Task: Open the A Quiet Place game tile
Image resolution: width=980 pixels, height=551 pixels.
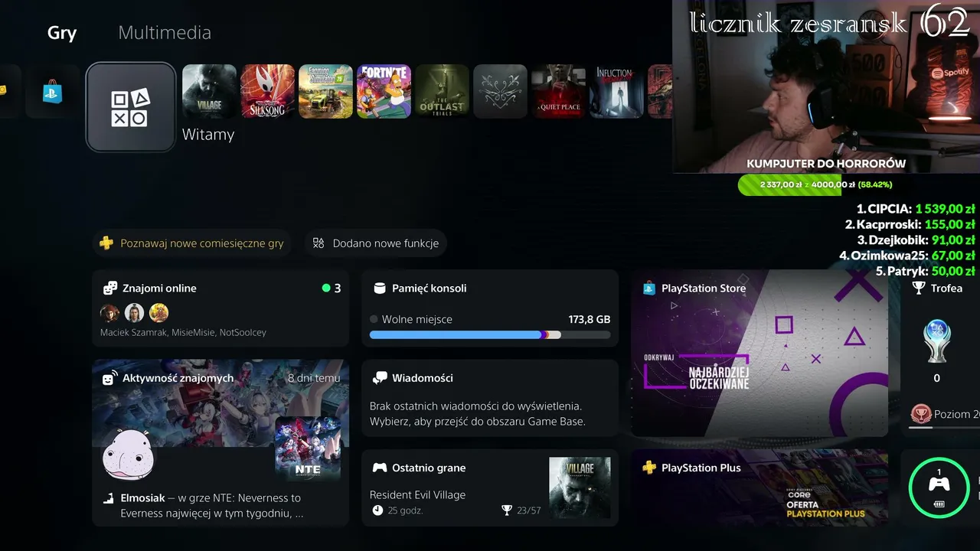Action: tap(558, 91)
